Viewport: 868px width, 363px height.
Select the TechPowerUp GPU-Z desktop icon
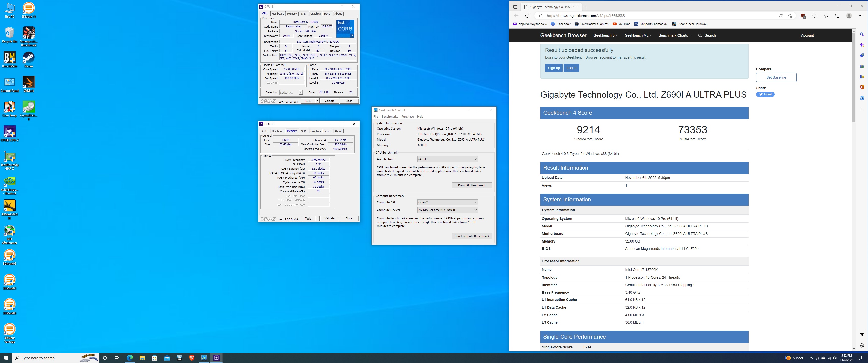point(9,160)
